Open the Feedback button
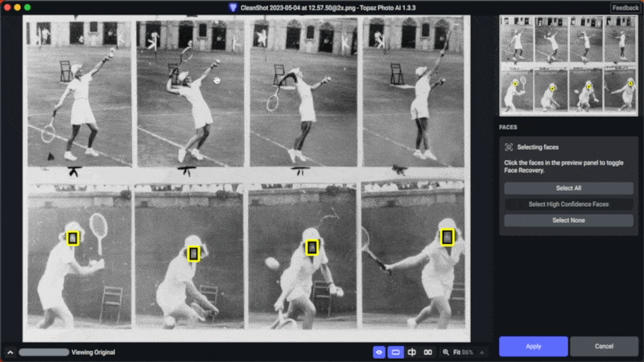 625,7
